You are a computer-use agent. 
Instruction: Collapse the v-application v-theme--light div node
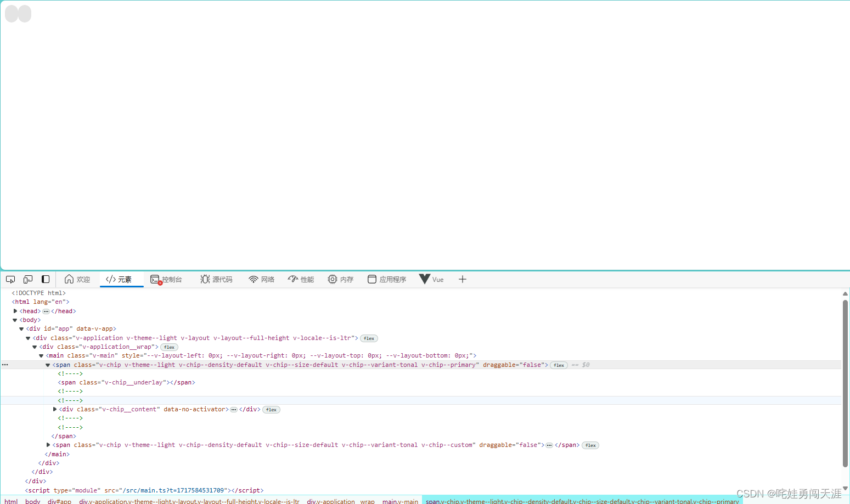[28, 338]
